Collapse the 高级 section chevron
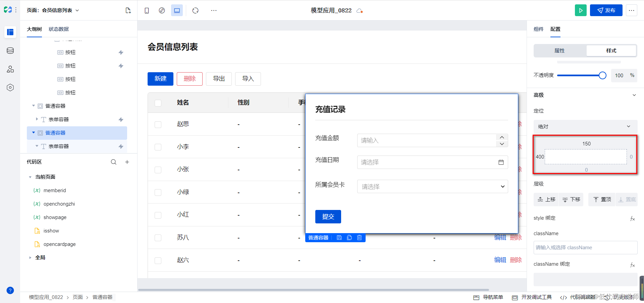 tap(634, 95)
